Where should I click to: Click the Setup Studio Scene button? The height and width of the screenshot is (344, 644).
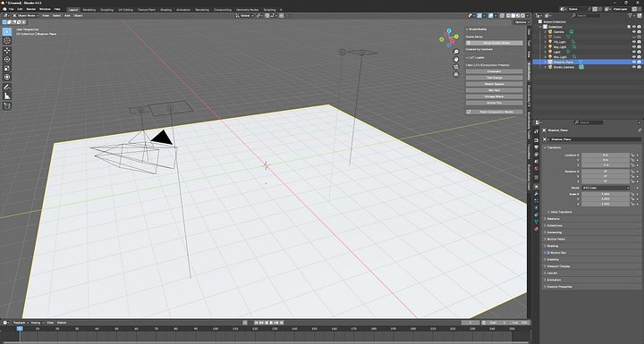[x=494, y=43]
